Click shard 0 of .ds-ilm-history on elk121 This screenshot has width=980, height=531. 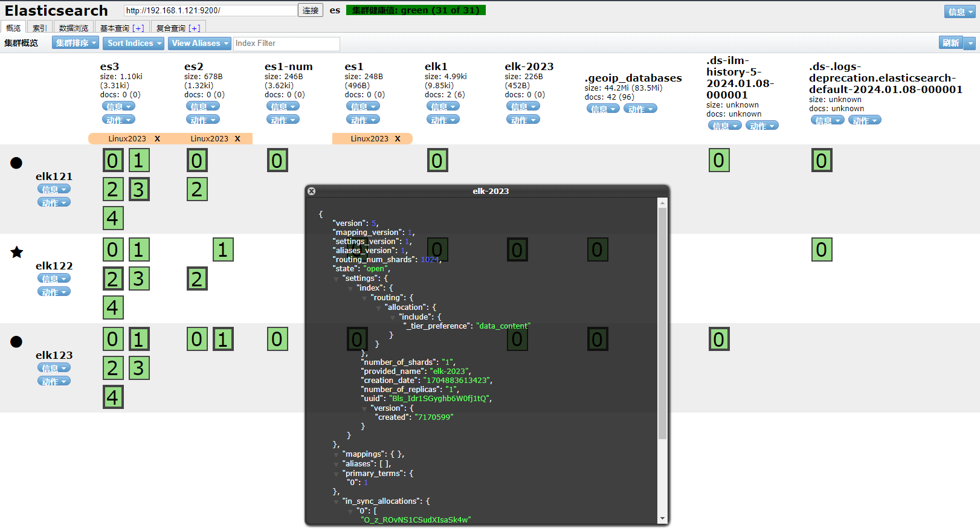pyautogui.click(x=719, y=161)
